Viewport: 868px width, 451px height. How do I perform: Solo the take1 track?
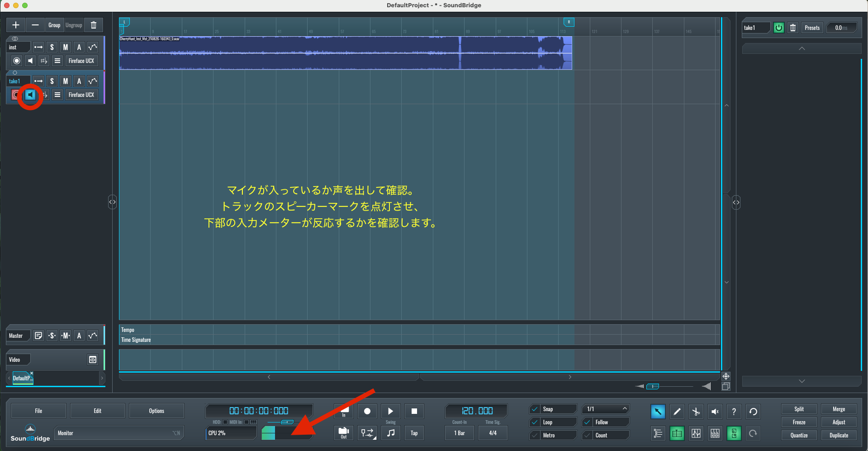point(52,81)
